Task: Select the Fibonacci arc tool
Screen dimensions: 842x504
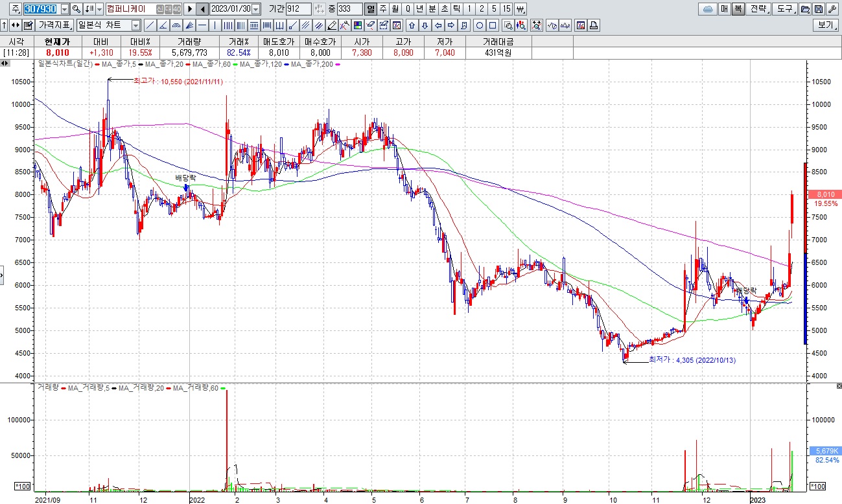Action: coord(176,25)
